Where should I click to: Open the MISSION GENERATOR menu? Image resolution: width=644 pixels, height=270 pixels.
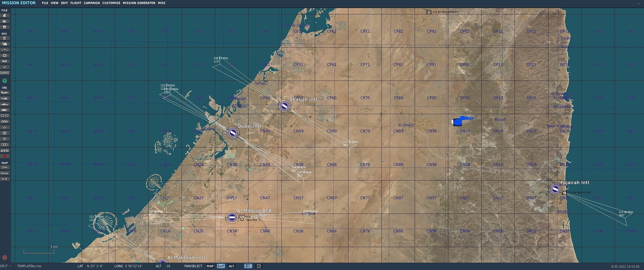pyautogui.click(x=139, y=3)
